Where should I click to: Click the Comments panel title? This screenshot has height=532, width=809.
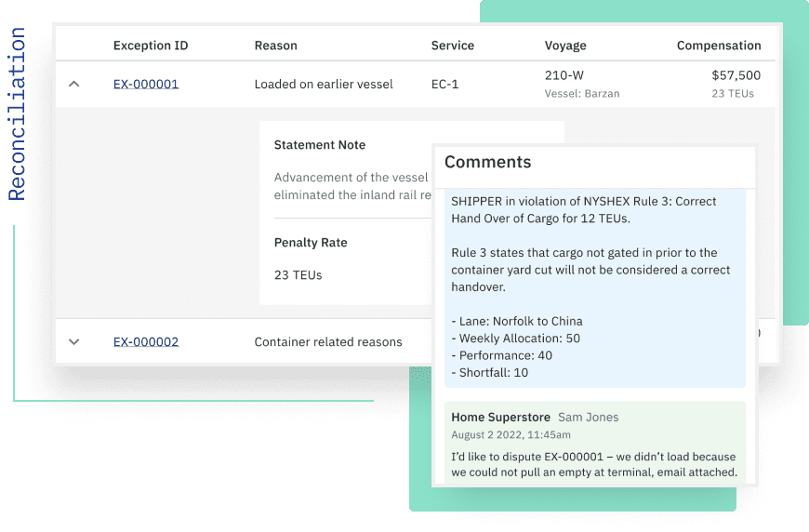(x=487, y=162)
